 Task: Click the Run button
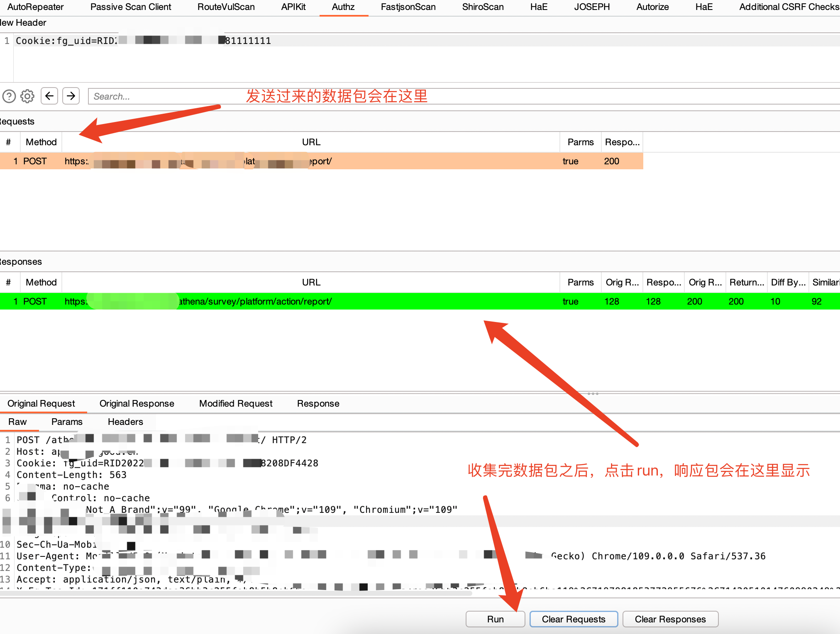pyautogui.click(x=495, y=619)
